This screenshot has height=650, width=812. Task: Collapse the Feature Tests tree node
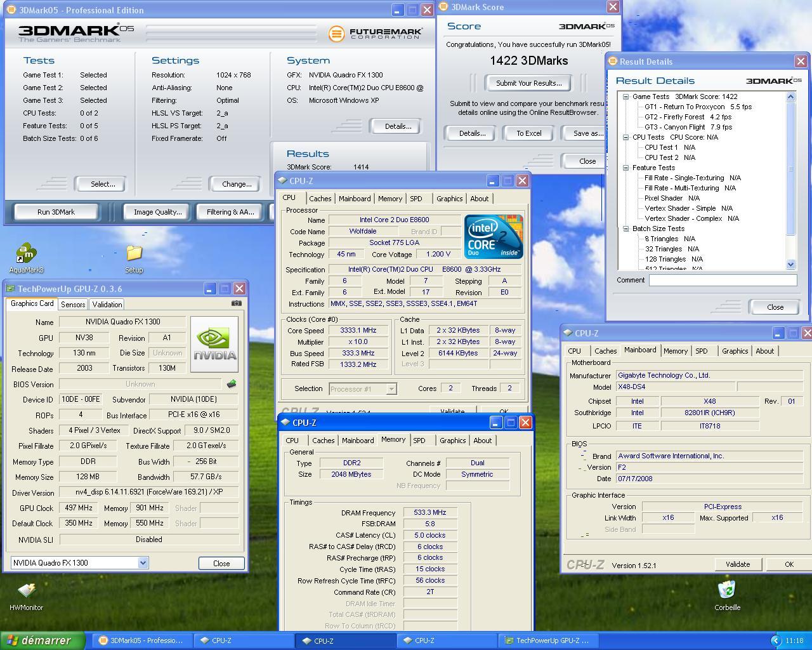625,168
